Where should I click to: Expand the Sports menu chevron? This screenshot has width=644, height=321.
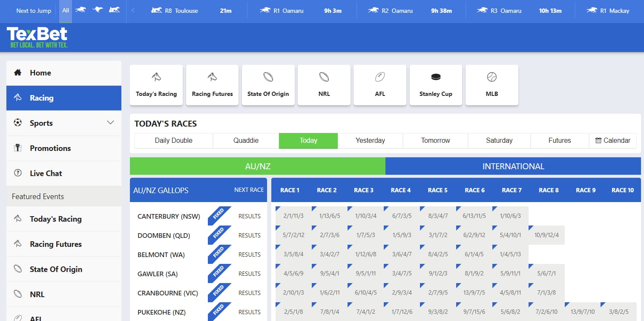(110, 123)
